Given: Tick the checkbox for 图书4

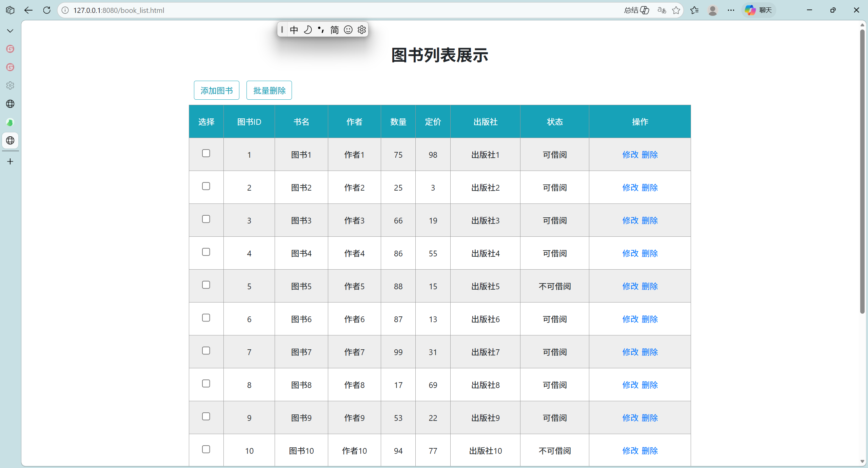Looking at the screenshot, I should coord(206,252).
